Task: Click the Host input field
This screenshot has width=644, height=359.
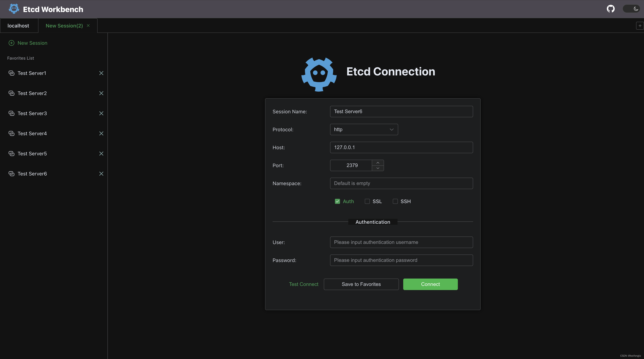Action: pos(401,147)
